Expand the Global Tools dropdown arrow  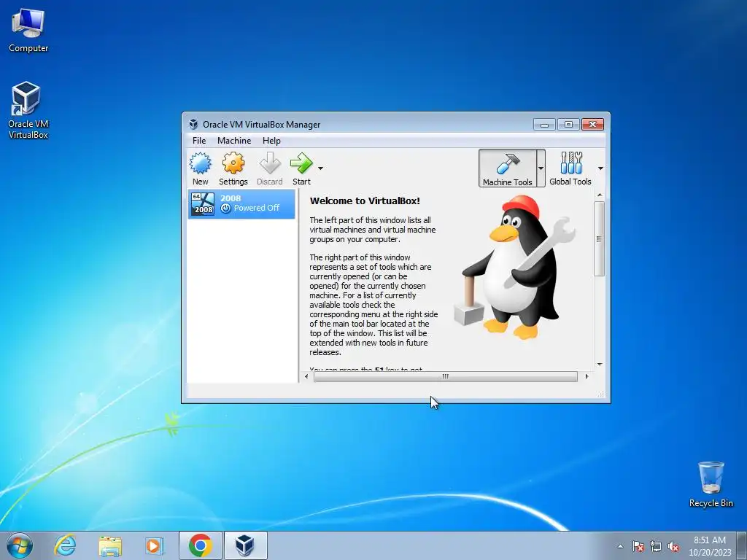pos(600,168)
